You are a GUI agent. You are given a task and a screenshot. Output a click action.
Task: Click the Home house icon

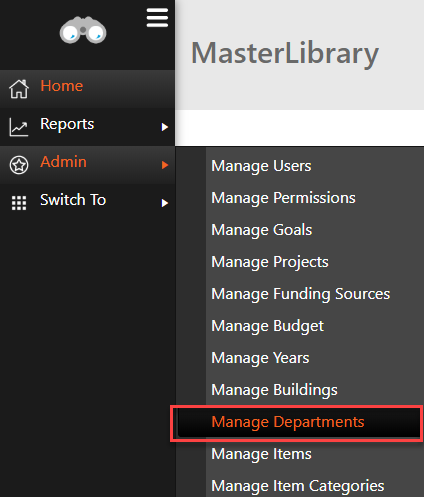(x=19, y=89)
